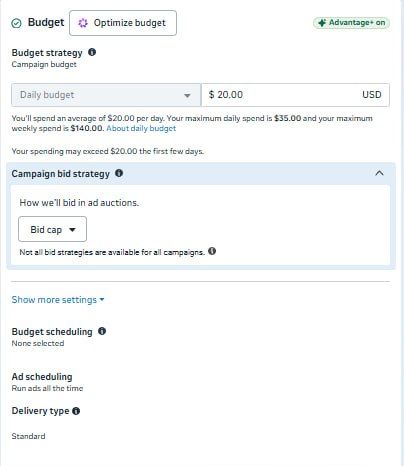
Task: Click the $20.00 budget amount field
Action: click(295, 95)
